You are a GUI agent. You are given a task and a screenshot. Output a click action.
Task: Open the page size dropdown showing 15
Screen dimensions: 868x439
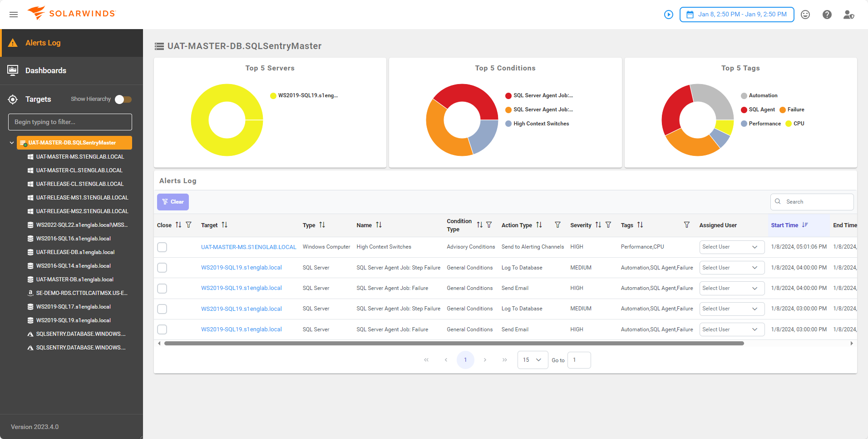tap(532, 360)
